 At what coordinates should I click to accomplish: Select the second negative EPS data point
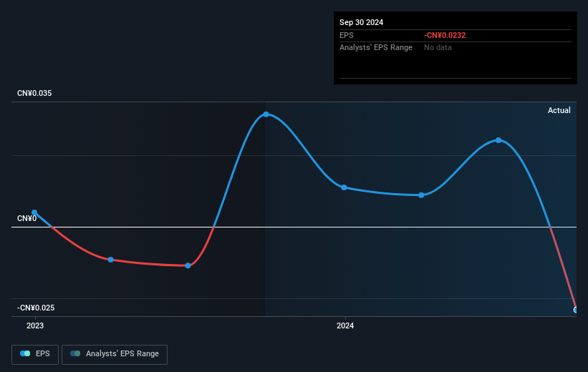110,260
